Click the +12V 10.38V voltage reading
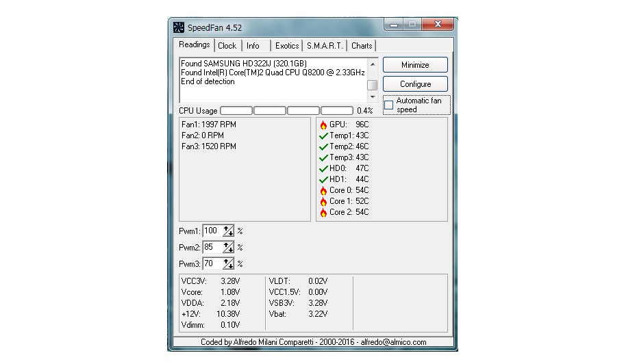624x364 pixels. point(210,314)
